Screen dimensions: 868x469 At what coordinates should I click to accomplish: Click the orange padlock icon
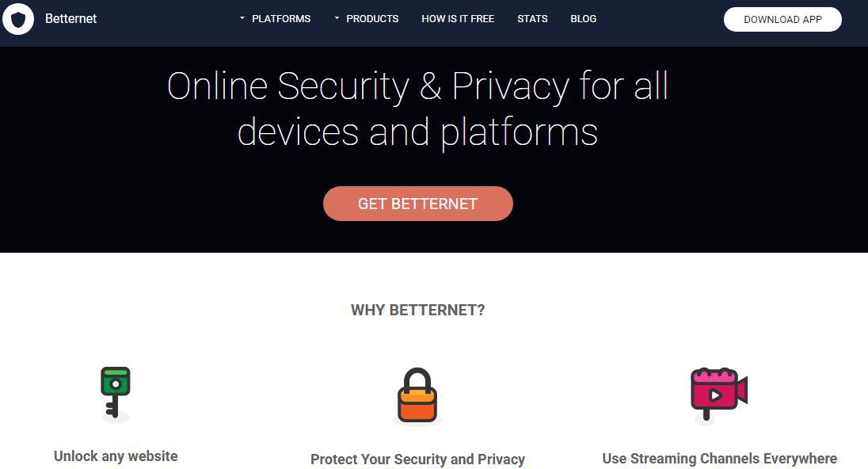[417, 395]
